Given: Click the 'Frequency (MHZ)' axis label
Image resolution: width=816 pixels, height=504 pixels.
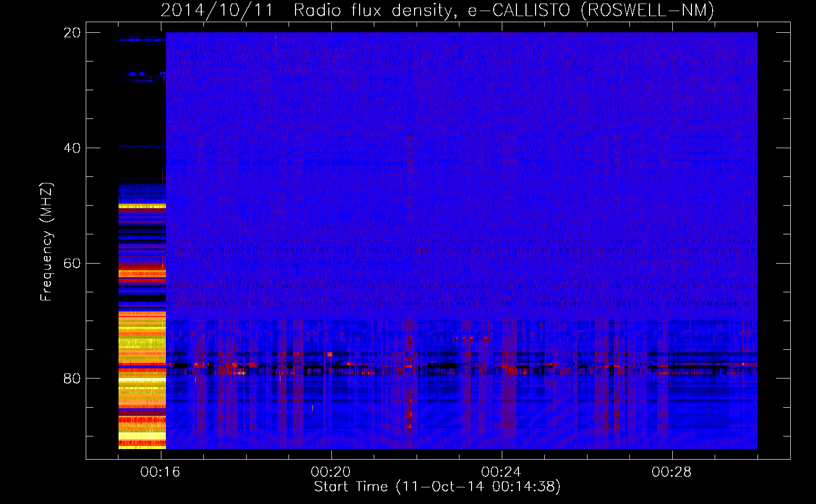Looking at the screenshot, I should (x=46, y=242).
